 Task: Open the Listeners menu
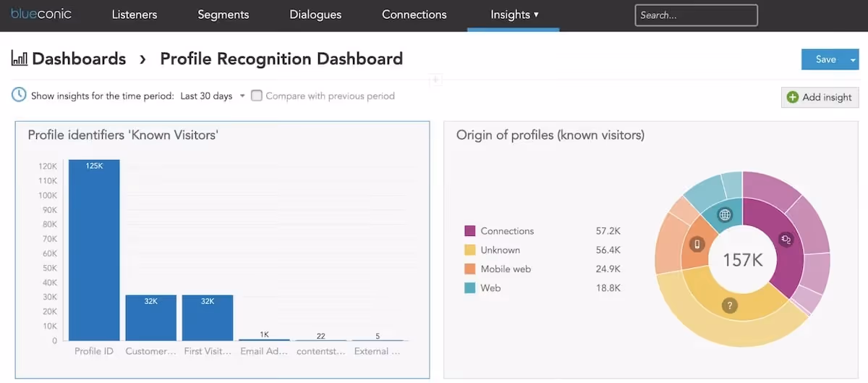tap(135, 14)
